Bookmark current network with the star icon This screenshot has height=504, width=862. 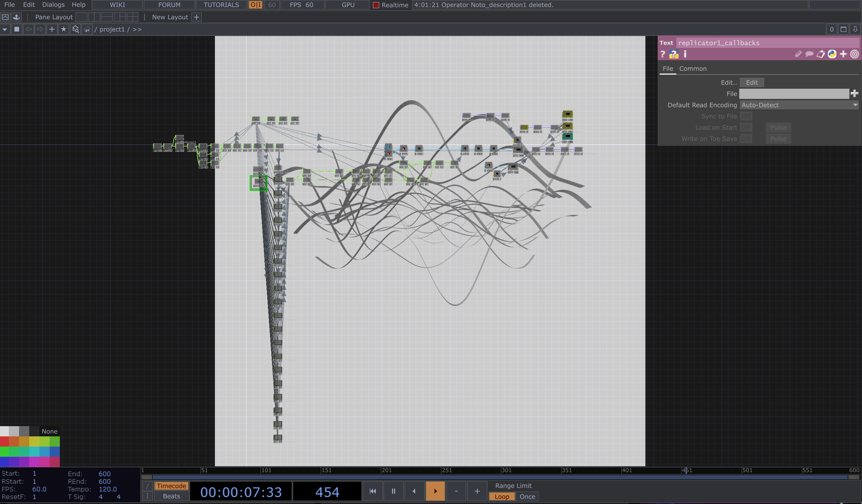pos(64,30)
